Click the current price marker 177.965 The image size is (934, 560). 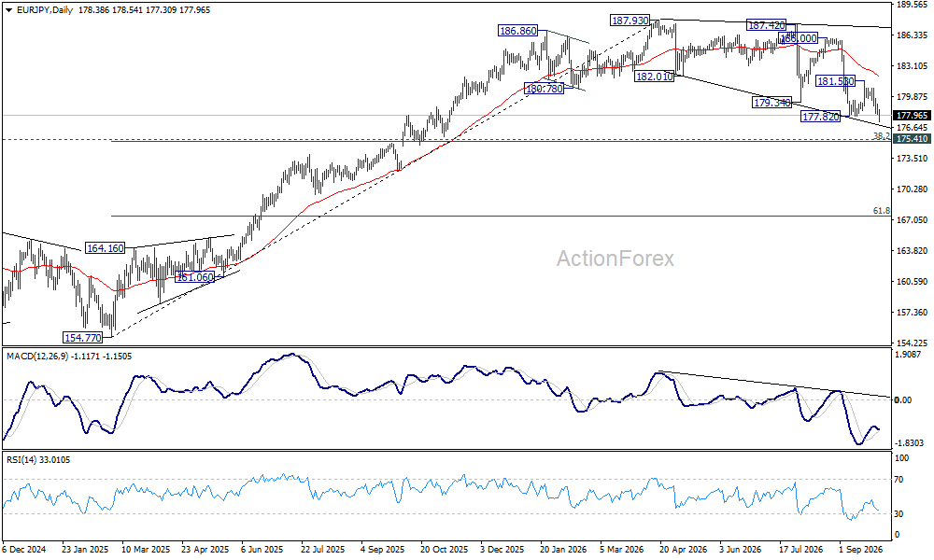point(912,116)
